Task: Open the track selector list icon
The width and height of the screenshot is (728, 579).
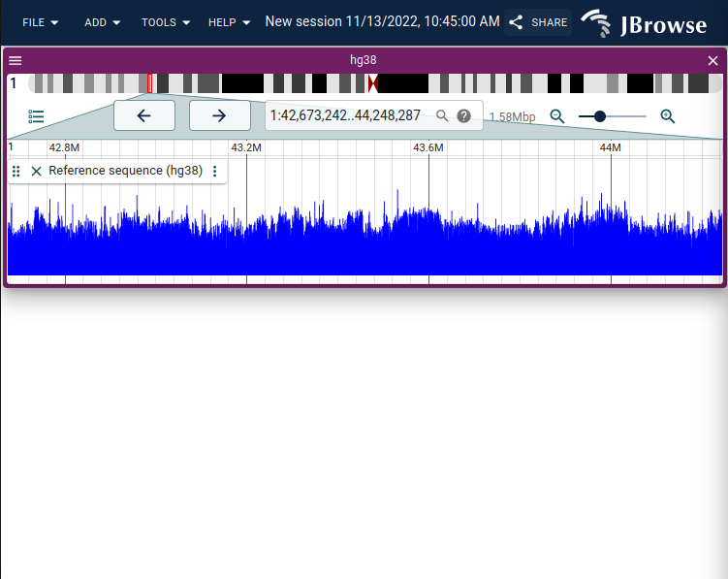Action: [x=36, y=116]
